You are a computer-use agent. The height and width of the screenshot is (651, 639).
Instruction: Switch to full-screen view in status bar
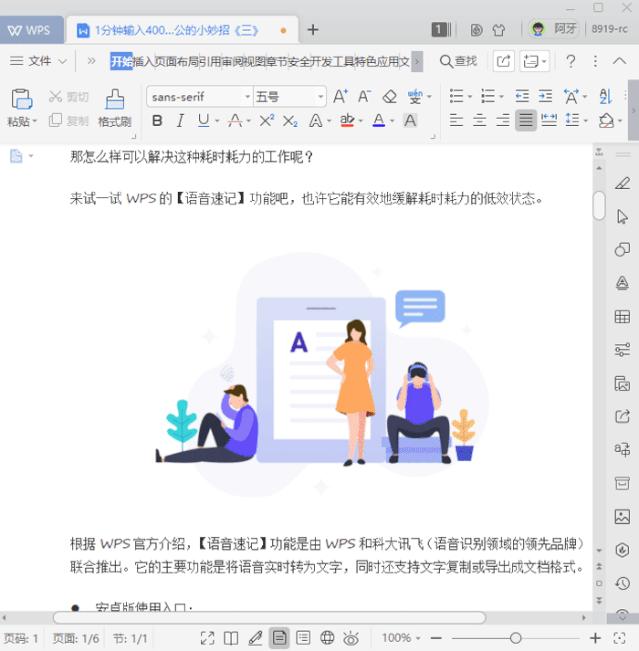207,638
